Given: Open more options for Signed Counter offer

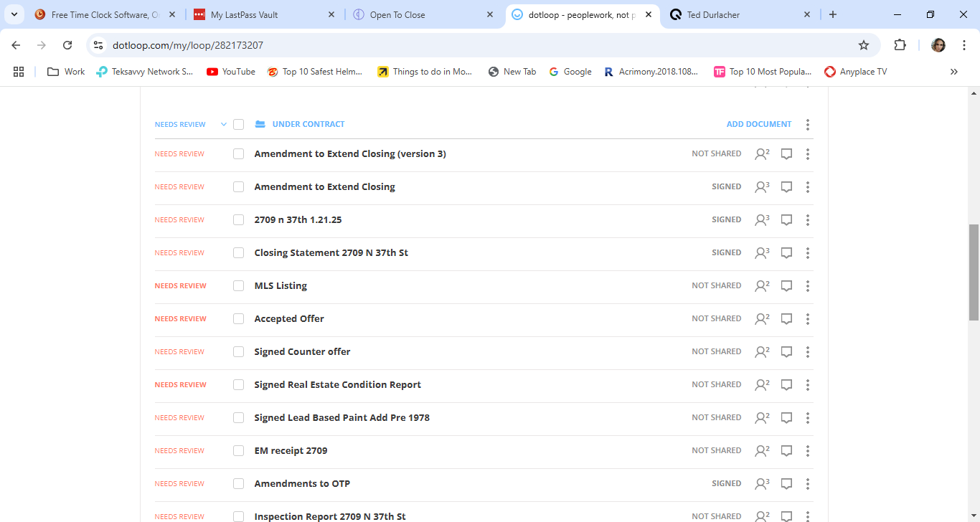Looking at the screenshot, I should click(808, 351).
